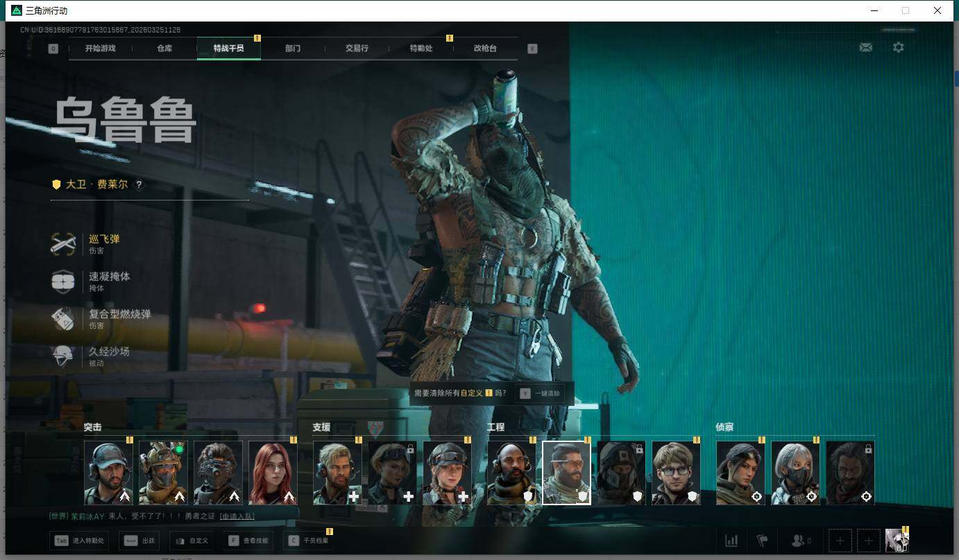The image size is (959, 560).
Task: Open the statistics bar chart icon
Action: click(731, 541)
